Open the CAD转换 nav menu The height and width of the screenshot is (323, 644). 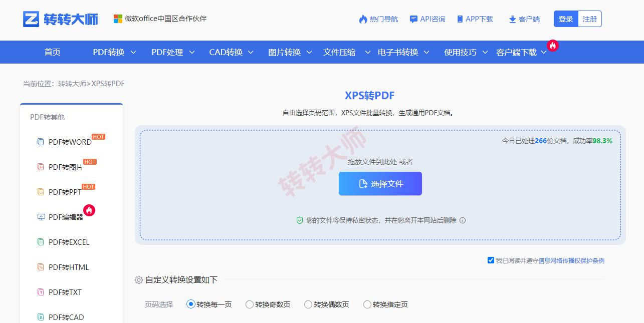pos(226,52)
